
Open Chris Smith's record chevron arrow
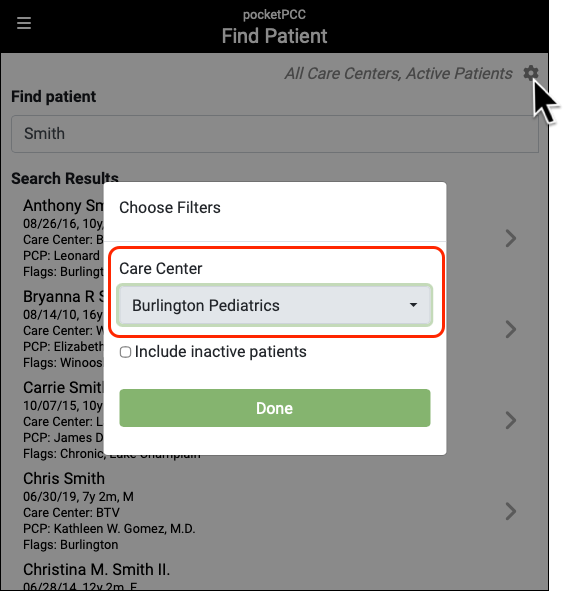pos(511,511)
